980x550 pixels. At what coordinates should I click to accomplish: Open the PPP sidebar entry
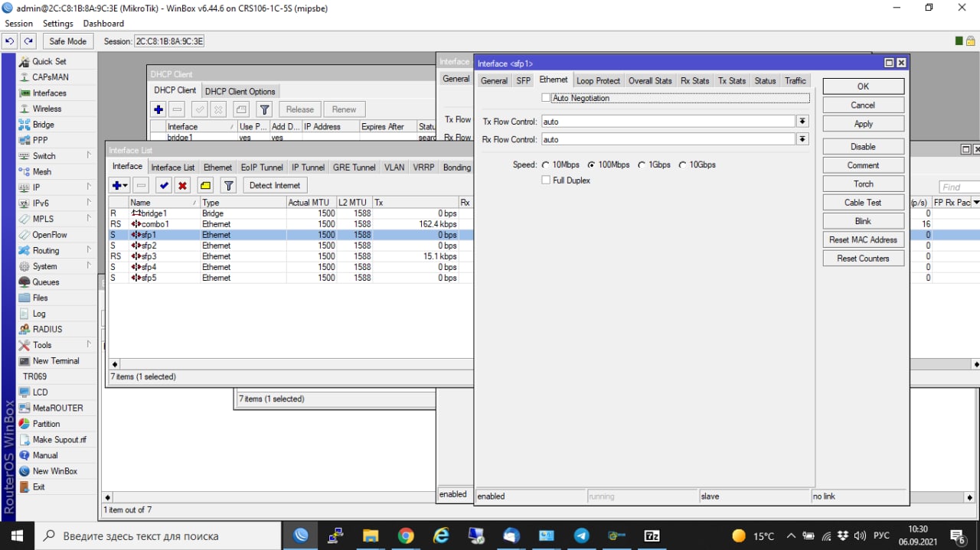(x=40, y=140)
